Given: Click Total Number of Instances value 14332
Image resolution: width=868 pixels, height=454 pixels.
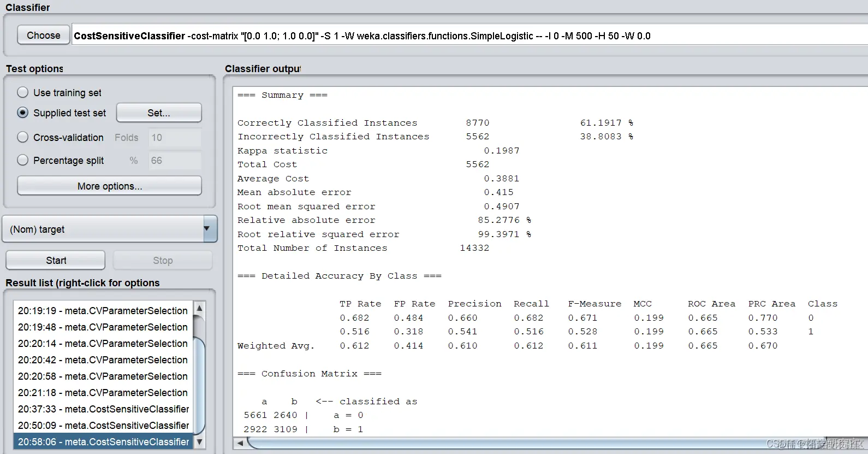Looking at the screenshot, I should 474,248.
